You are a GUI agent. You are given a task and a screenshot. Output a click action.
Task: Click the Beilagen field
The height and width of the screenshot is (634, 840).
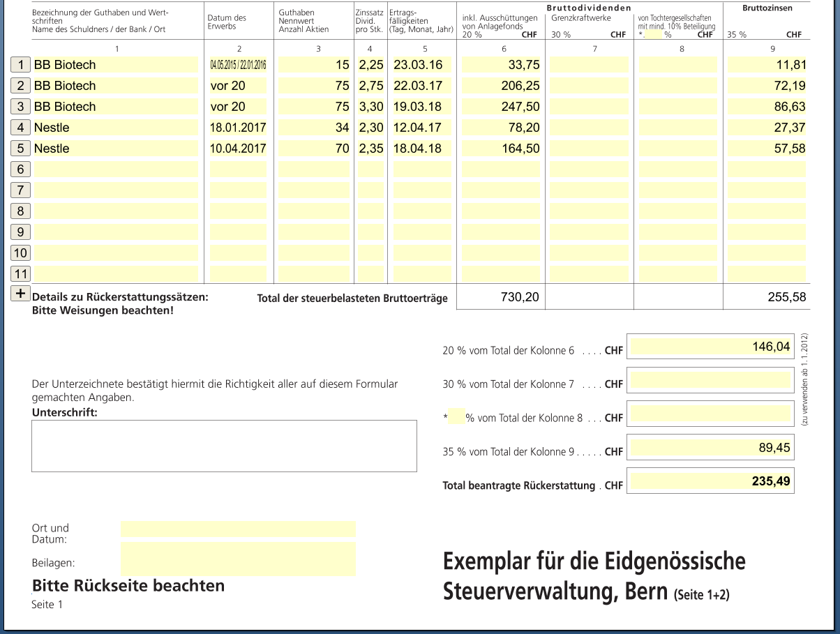click(238, 559)
